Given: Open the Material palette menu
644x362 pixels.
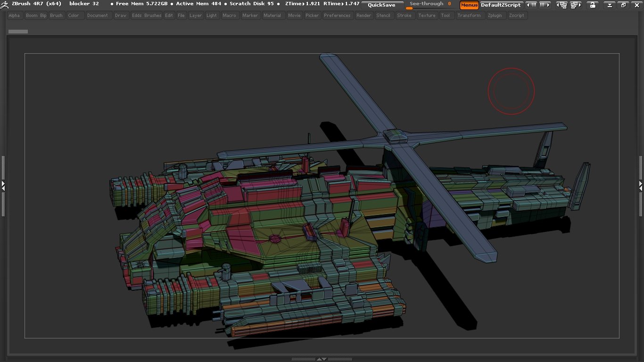Looking at the screenshot, I should tap(272, 16).
